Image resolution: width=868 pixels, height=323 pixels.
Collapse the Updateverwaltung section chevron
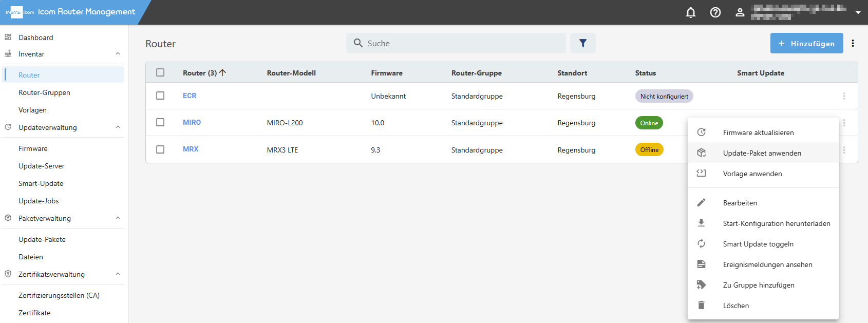(118, 127)
